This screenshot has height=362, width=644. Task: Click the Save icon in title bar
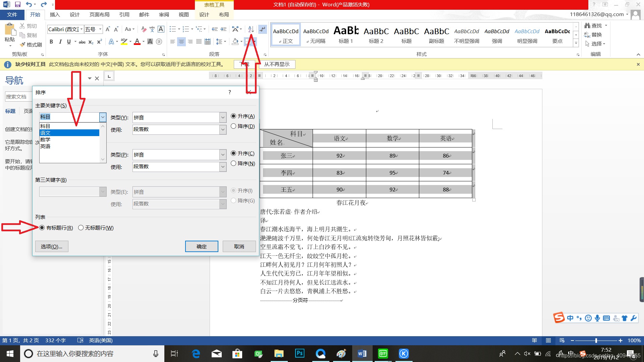[x=18, y=4]
